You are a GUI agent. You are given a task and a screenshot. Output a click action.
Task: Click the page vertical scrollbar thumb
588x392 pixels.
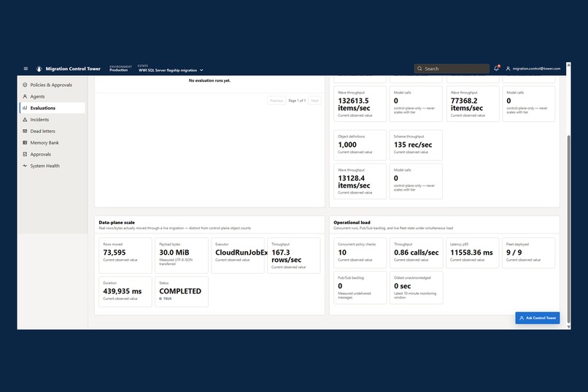568,228
